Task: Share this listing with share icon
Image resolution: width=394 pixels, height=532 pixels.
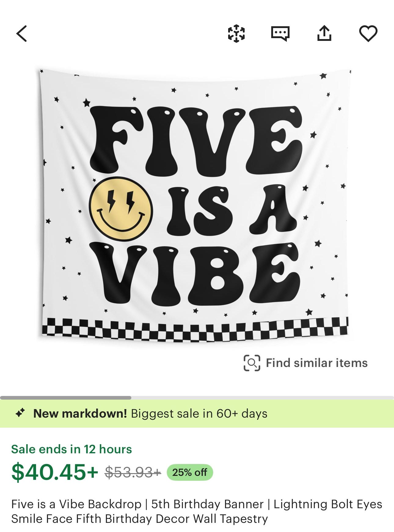Action: pyautogui.click(x=324, y=33)
